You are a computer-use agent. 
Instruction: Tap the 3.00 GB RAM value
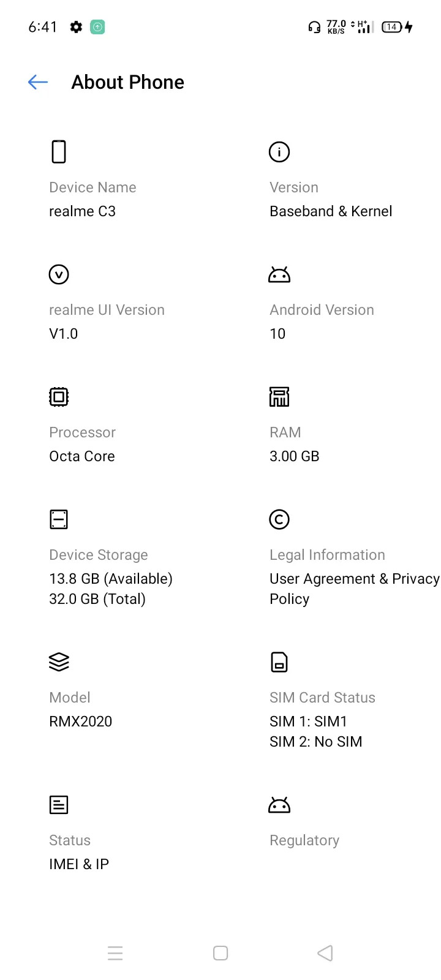[295, 456]
